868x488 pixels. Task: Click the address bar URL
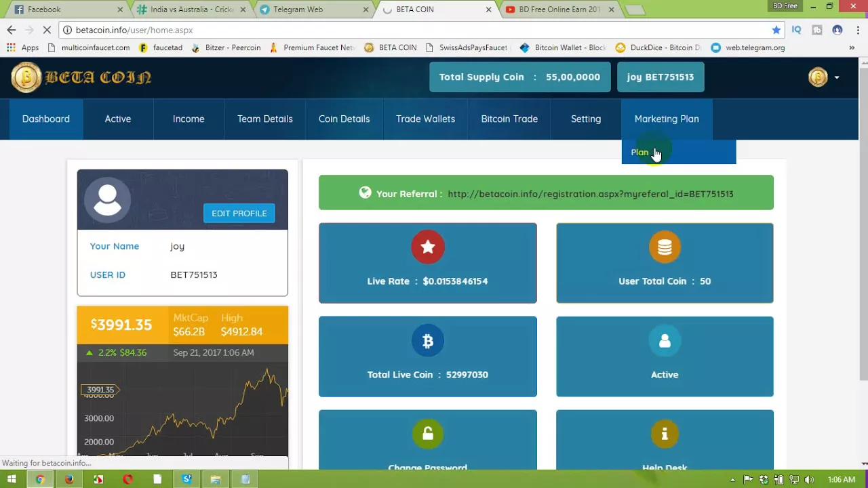tap(134, 30)
